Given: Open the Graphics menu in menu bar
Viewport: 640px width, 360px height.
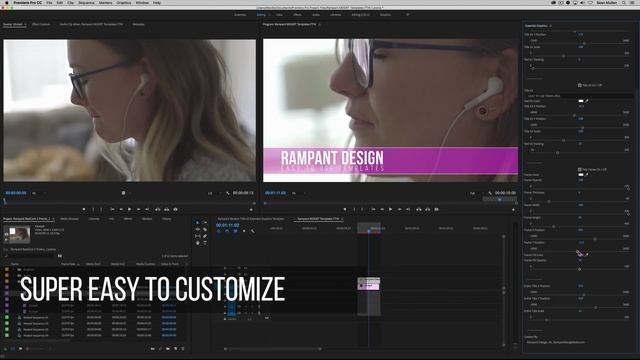Looking at the screenshot, I should pyautogui.click(x=124, y=3).
